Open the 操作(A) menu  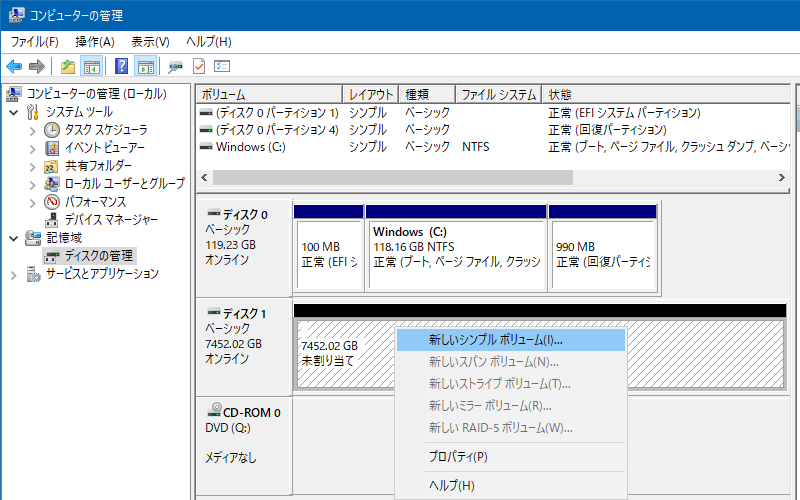click(x=95, y=42)
